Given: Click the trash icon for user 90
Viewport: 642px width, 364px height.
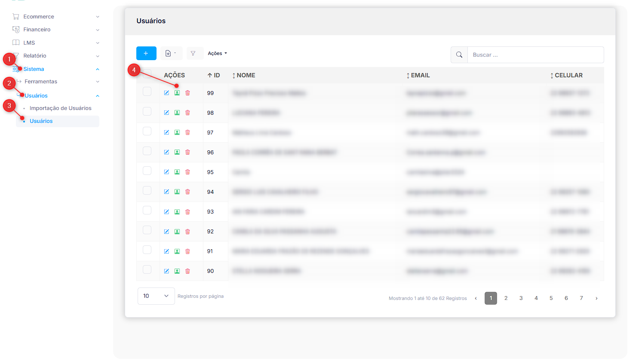Looking at the screenshot, I should click(x=187, y=271).
